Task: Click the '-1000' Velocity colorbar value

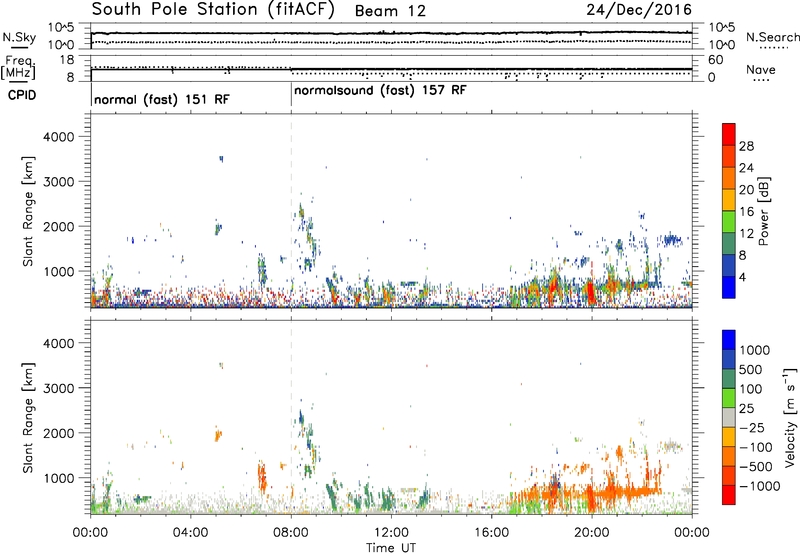Action: pos(759,486)
